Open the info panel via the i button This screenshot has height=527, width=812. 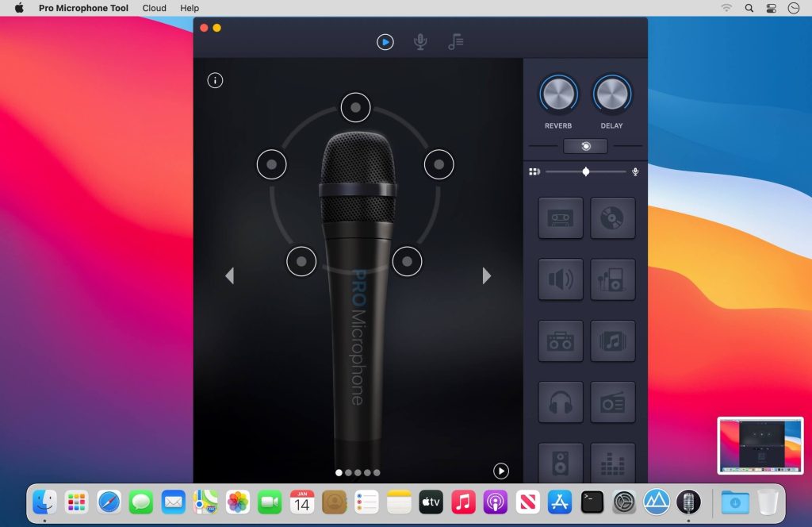(214, 80)
